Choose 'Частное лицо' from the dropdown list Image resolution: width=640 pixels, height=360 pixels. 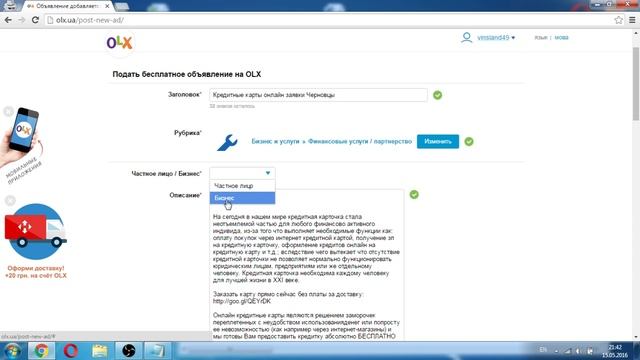point(242,186)
